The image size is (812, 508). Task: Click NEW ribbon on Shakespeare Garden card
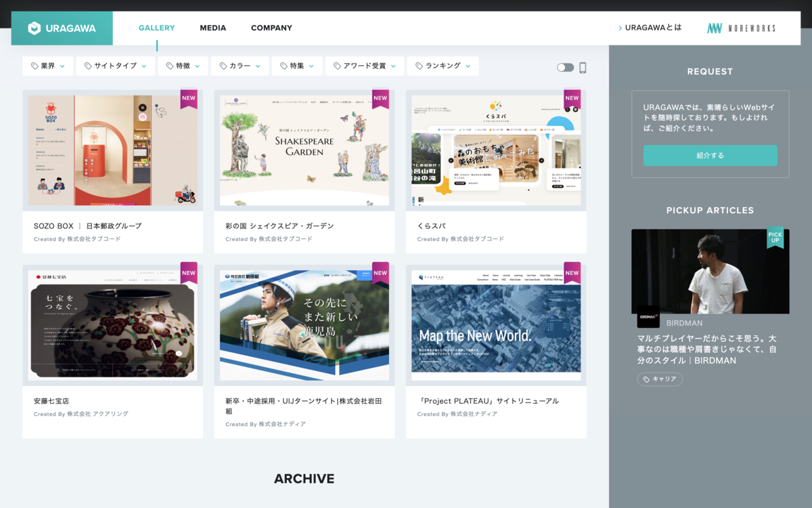pos(380,99)
